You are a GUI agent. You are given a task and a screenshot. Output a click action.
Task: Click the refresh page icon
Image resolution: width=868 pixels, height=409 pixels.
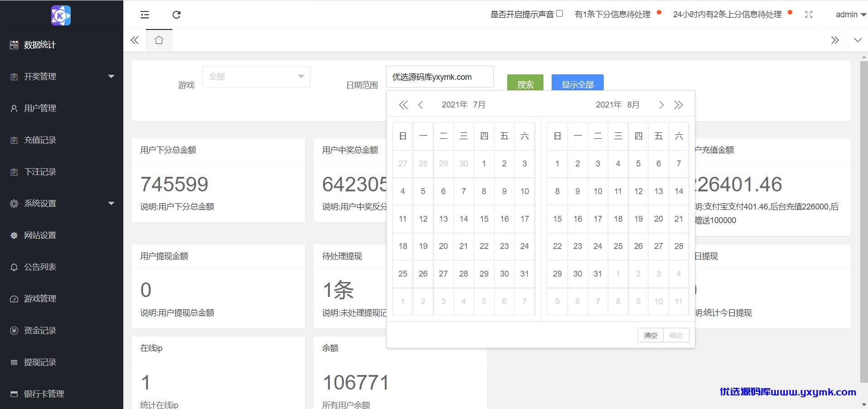click(x=177, y=15)
